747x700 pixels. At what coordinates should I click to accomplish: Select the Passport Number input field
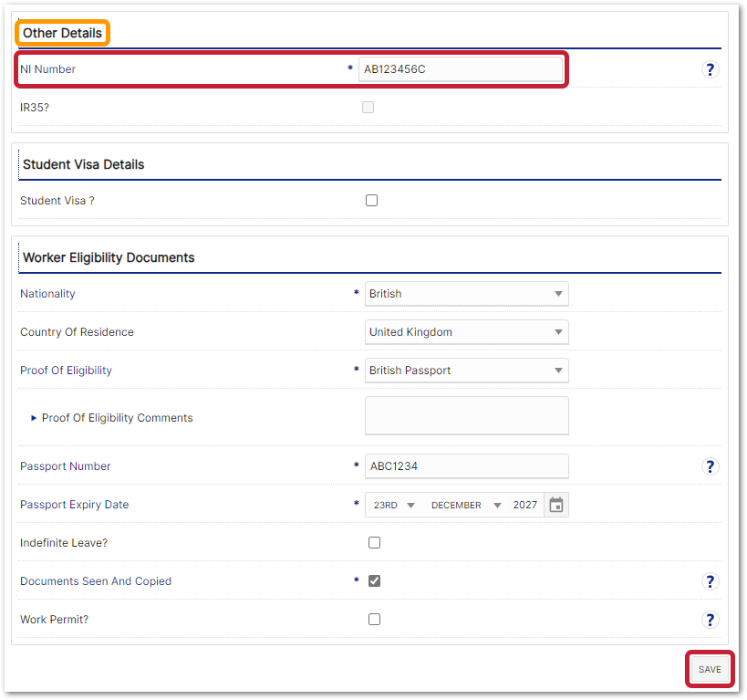coord(466,466)
